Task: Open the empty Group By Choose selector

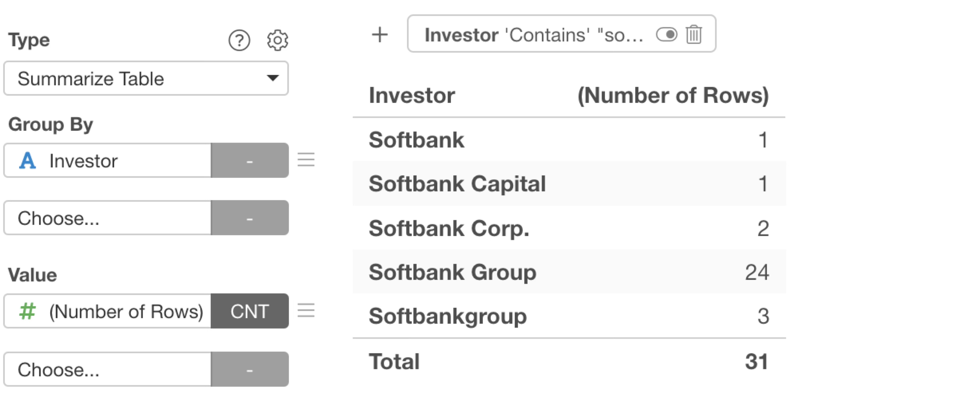Action: 108,218
